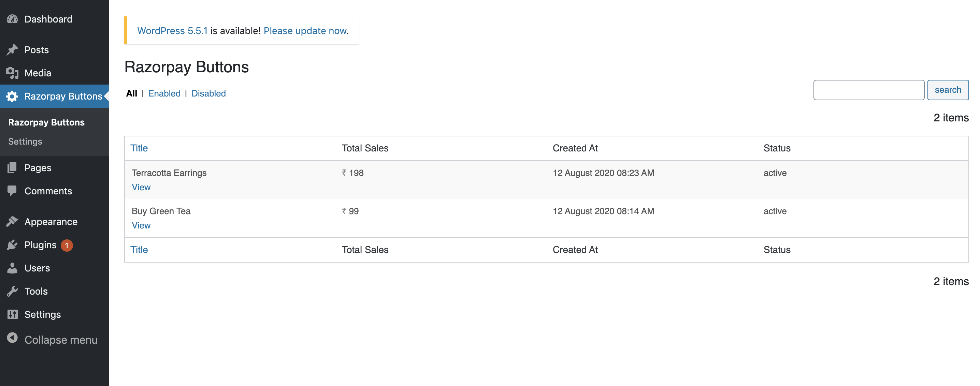Click the Created At column header
This screenshot has width=980, height=386.
pos(575,148)
